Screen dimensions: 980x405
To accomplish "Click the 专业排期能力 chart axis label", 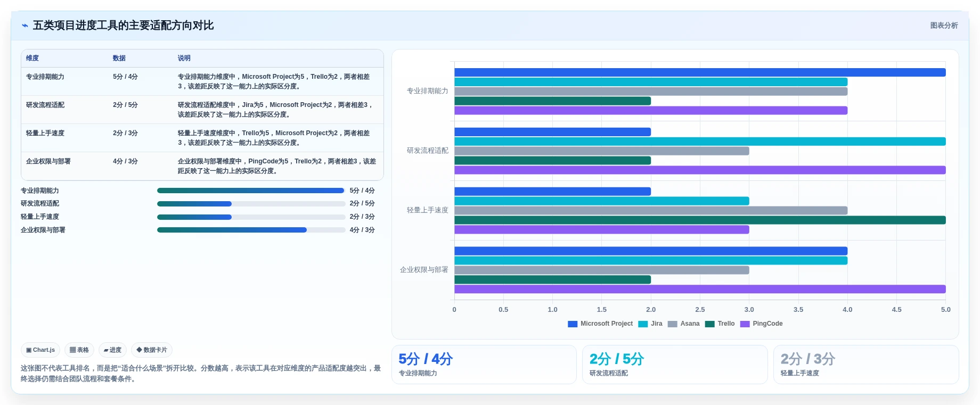I will pos(428,91).
